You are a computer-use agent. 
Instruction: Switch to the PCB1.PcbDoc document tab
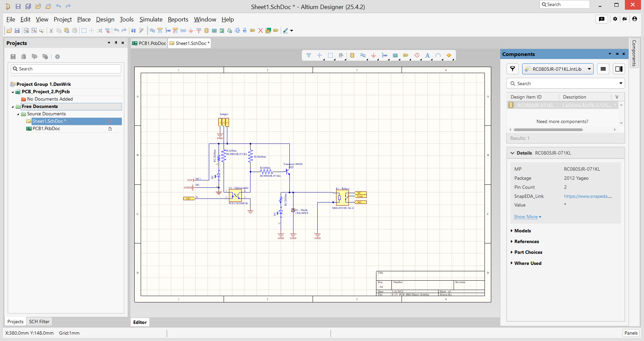tap(149, 43)
